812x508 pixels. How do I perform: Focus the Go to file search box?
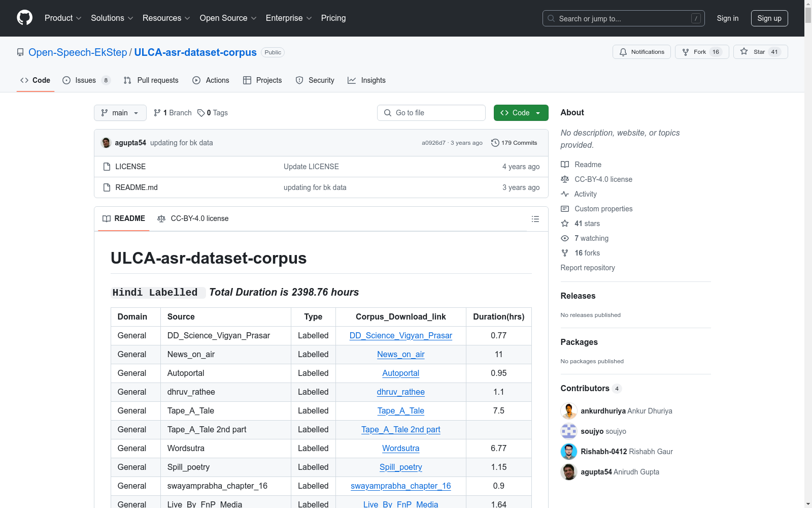click(x=431, y=113)
